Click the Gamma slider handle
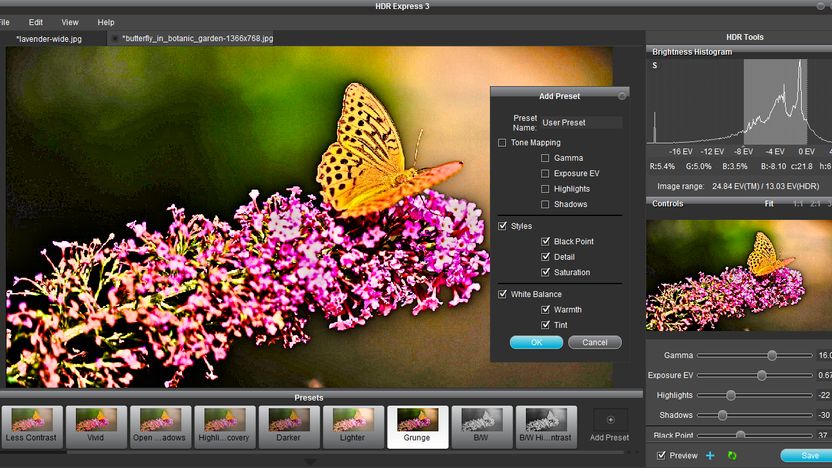This screenshot has height=468, width=832. pos(772,356)
